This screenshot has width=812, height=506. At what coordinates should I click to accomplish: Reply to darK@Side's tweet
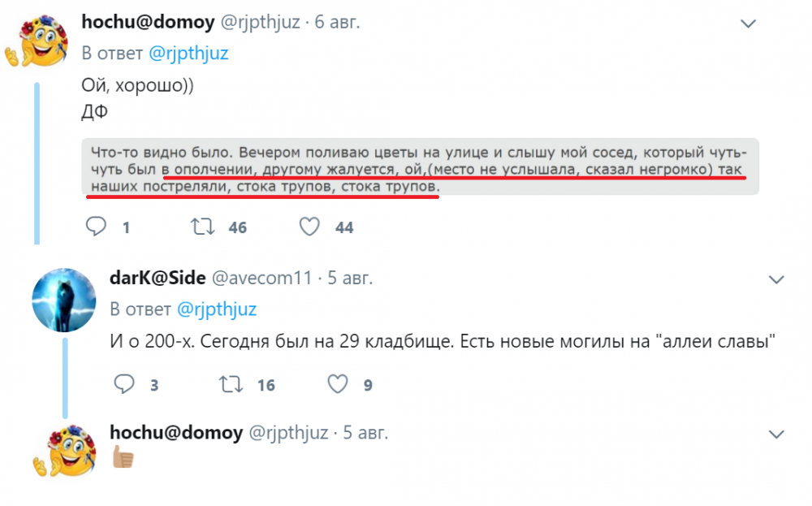click(x=124, y=384)
